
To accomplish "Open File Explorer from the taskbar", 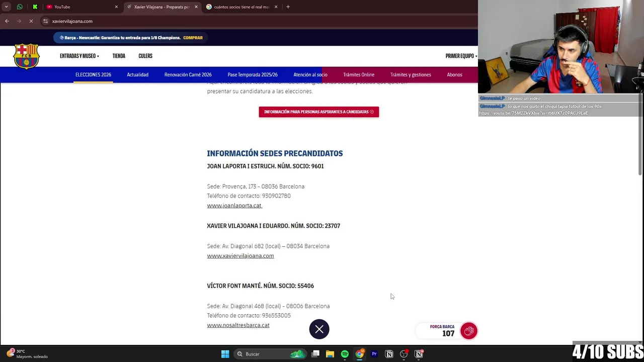I will pos(330,354).
